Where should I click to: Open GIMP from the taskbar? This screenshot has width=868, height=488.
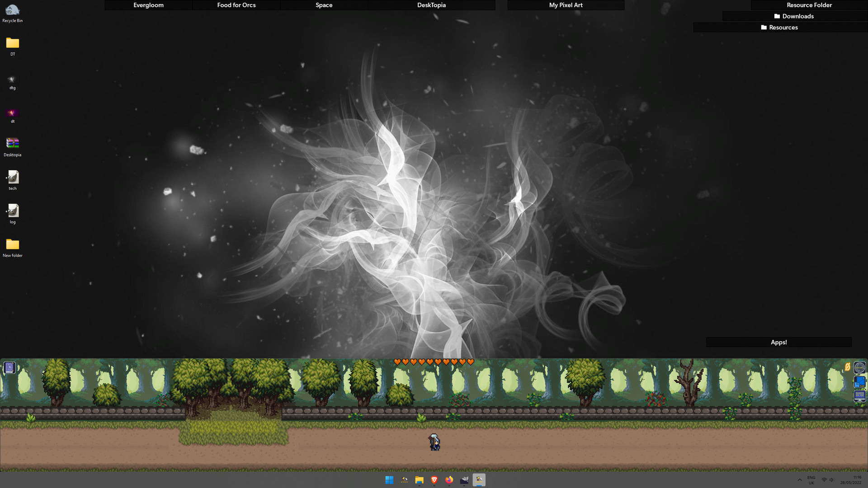(x=464, y=480)
